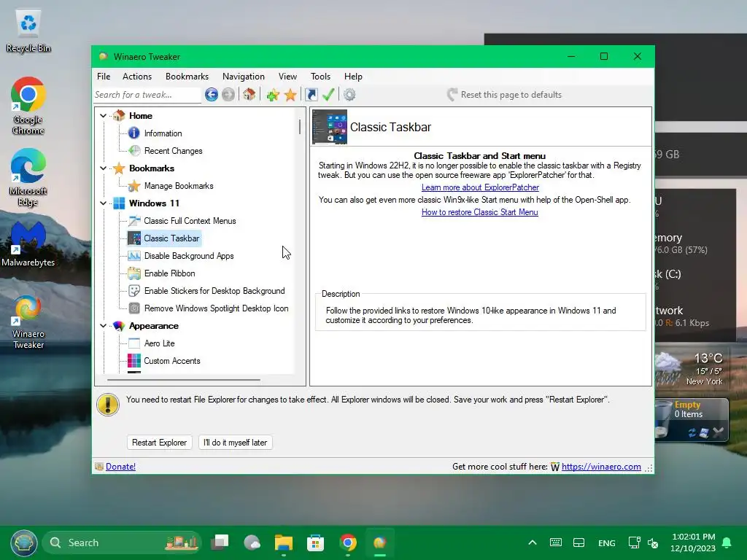
Task: Go back with the blue arrow toolbar icon
Action: coord(212,94)
